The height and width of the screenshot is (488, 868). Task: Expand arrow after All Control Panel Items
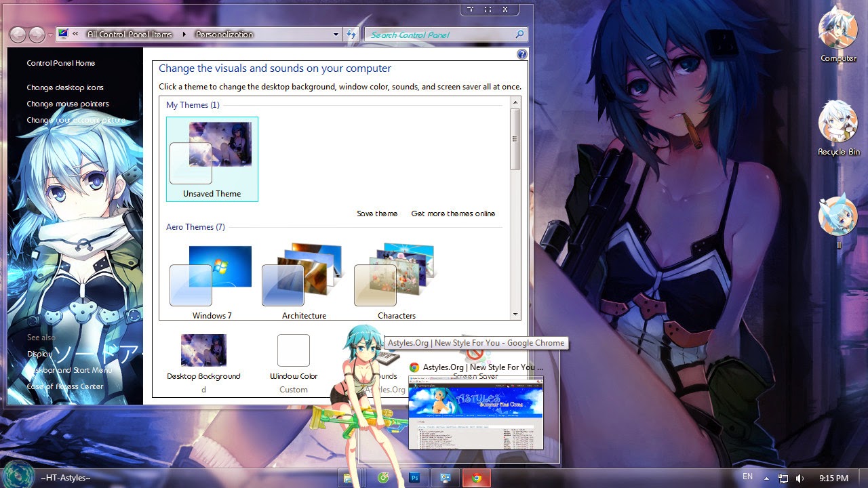[184, 35]
